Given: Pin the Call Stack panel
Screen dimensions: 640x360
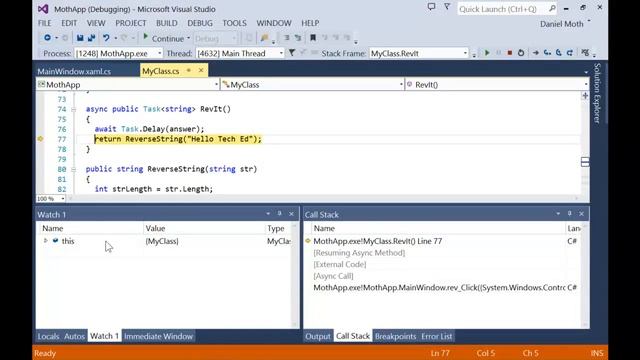Looking at the screenshot, I should coord(570,214).
